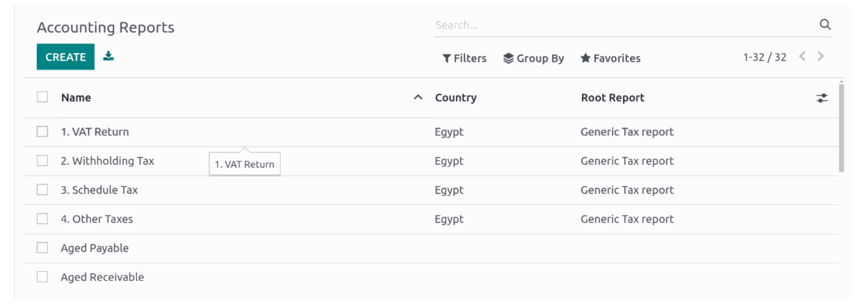Go to the previous page arrow
The height and width of the screenshot is (305, 868).
802,56
